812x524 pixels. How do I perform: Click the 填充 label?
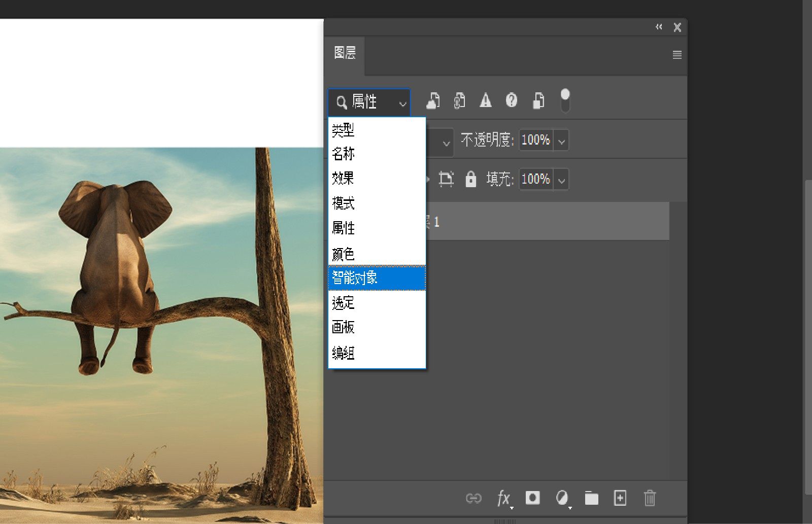[x=500, y=179]
